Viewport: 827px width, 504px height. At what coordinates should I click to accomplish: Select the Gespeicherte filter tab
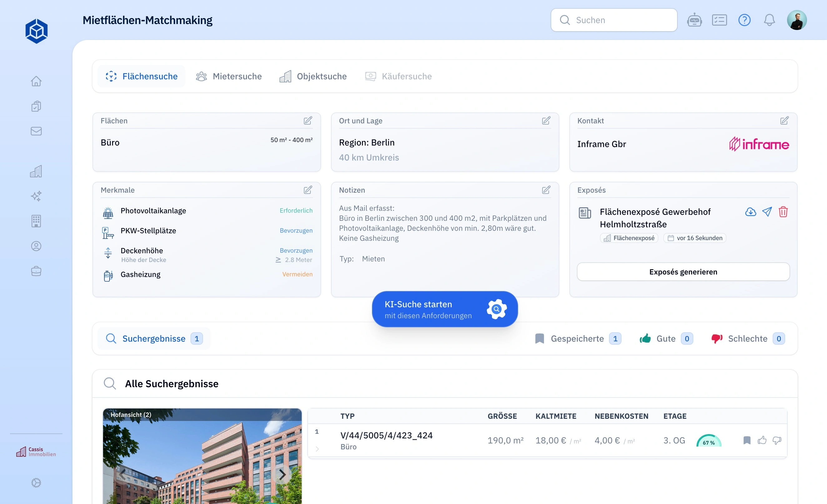coord(578,338)
